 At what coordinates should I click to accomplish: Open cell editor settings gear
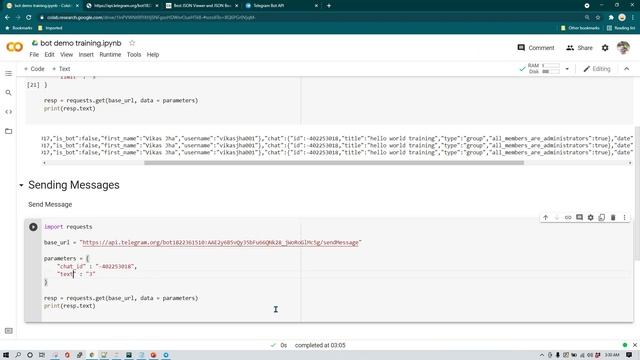(590, 218)
